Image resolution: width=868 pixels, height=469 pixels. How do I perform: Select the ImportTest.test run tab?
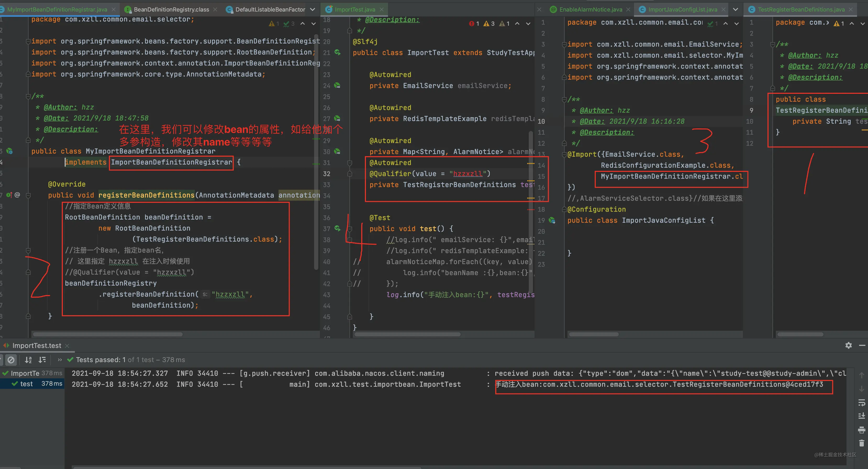point(37,346)
